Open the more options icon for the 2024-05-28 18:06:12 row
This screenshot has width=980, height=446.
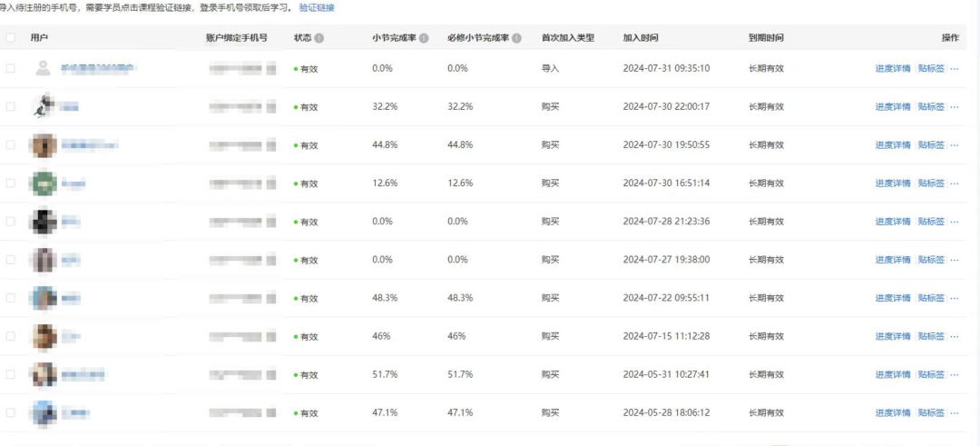coord(954,412)
